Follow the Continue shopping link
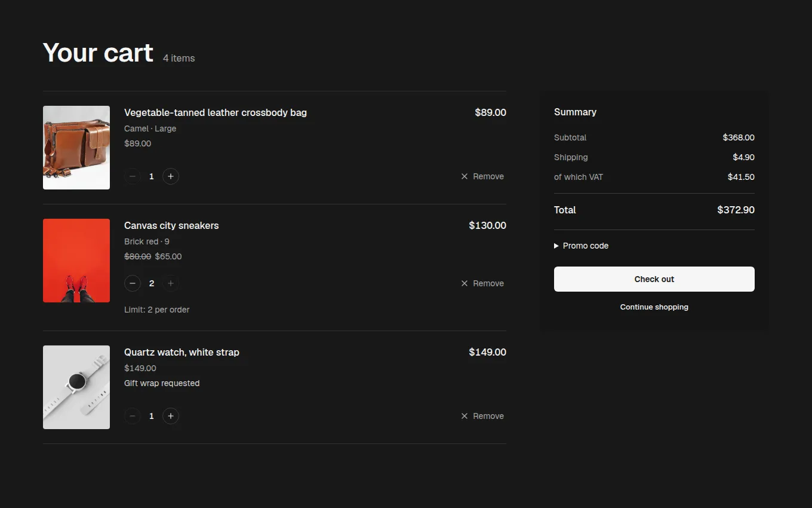The height and width of the screenshot is (508, 812). coord(654,307)
